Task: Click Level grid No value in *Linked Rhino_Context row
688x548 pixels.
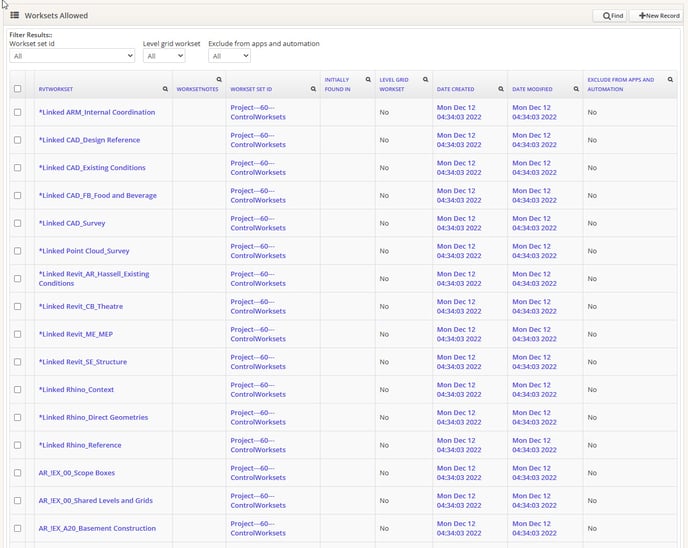Action: tap(384, 390)
